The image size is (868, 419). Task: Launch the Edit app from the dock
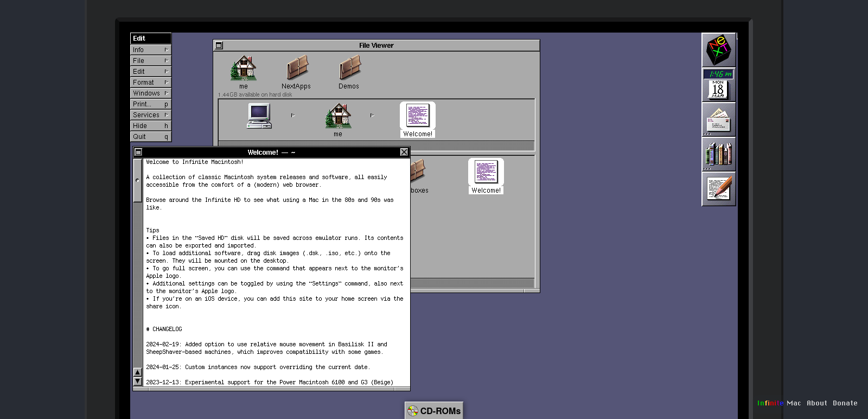coord(719,189)
